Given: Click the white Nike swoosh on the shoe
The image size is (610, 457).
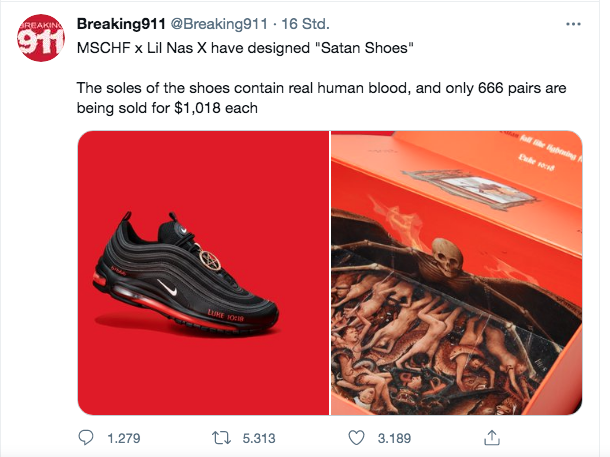Looking at the screenshot, I should point(167,287).
